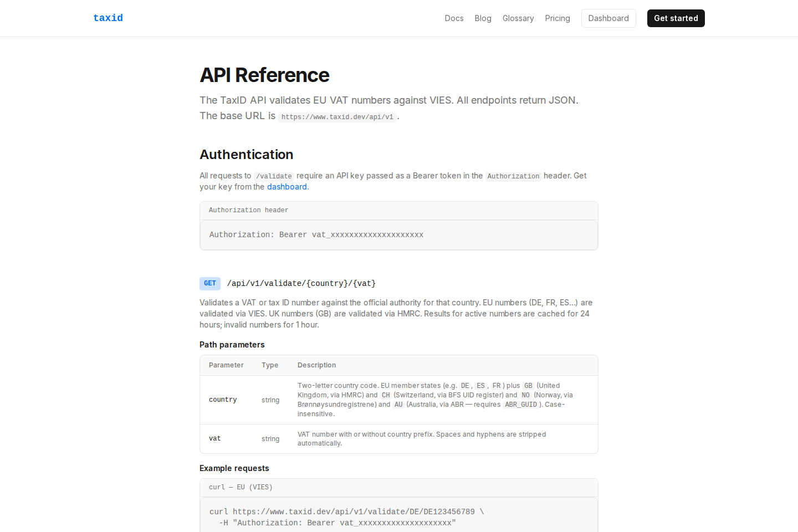
Task: Click the AU country code tag
Action: click(398, 405)
